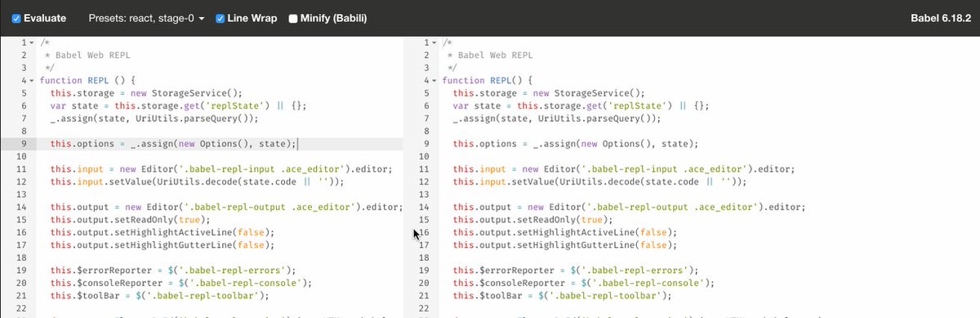Click line number 9 in left editor gutter
980x318 pixels.
(x=24, y=144)
